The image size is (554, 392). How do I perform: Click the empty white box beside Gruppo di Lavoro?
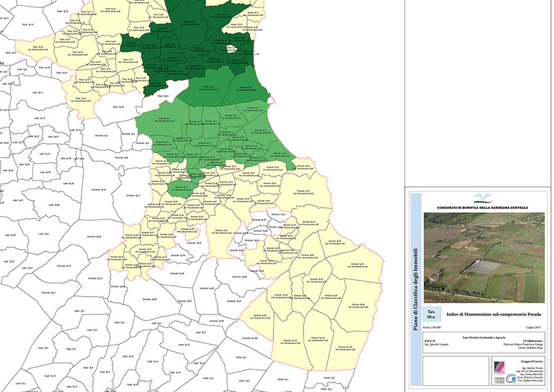coord(456,370)
